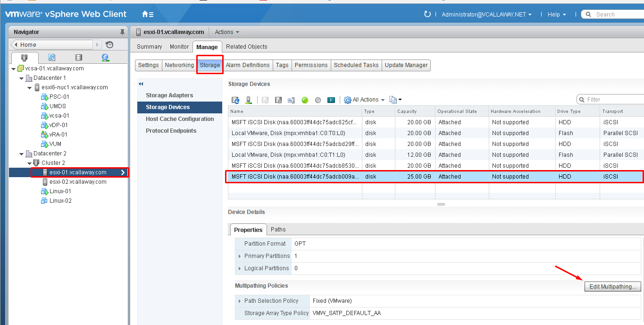This screenshot has height=325, width=644.
Task: Sort table by Operational State column header
Action: (x=462, y=111)
